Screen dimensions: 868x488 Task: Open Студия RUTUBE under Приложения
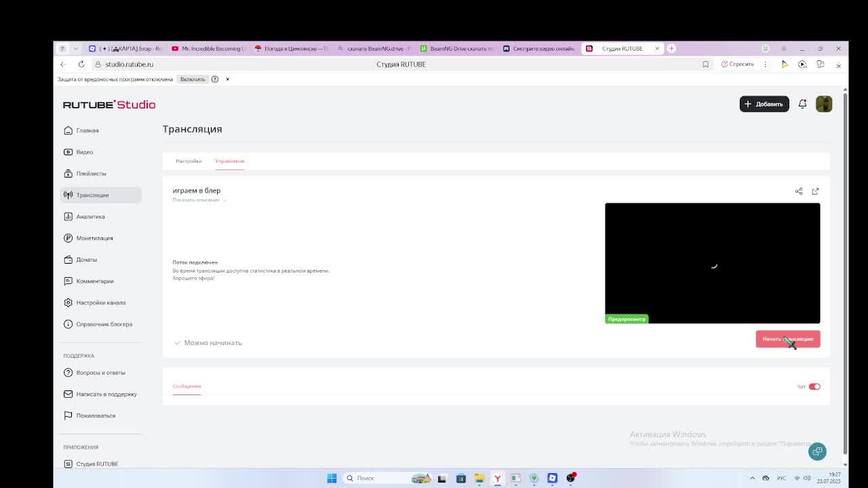pyautogui.click(x=101, y=464)
